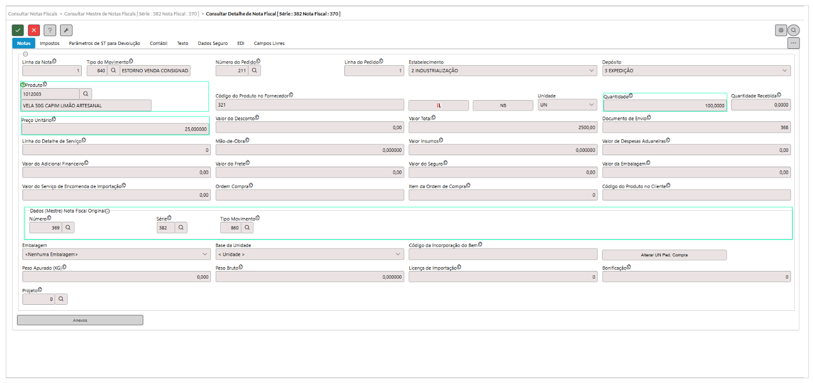Screen dimensions: 813x383
Task: Click the info icon next to Licença de Importação
Action: pos(458,267)
